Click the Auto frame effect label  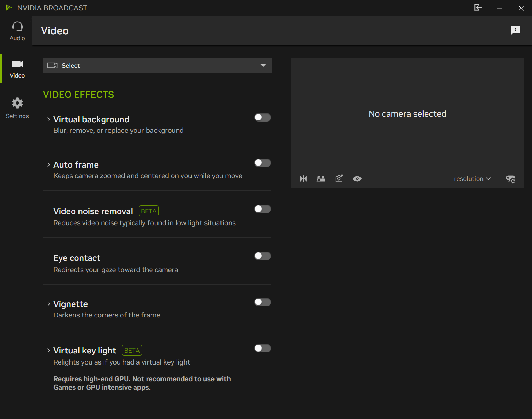pyautogui.click(x=76, y=165)
